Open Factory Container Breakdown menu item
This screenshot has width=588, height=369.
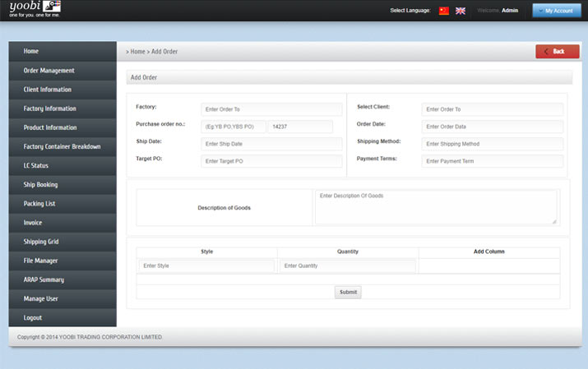pyautogui.click(x=63, y=146)
